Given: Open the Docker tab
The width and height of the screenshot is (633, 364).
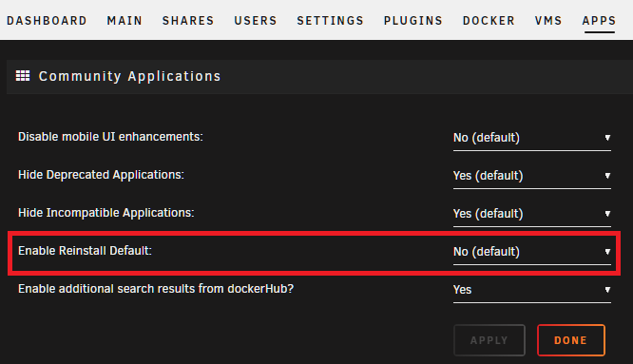Looking at the screenshot, I should coord(489,21).
